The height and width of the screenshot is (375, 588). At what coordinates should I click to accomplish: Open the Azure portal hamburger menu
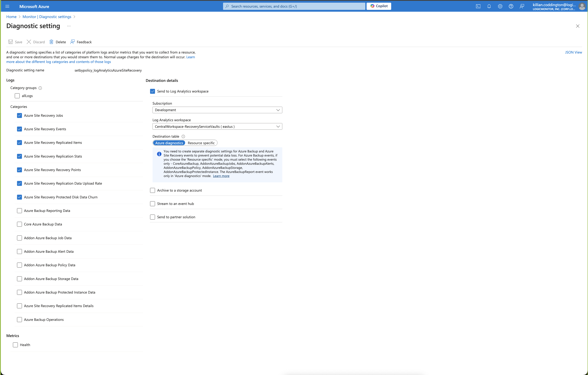(x=7, y=6)
